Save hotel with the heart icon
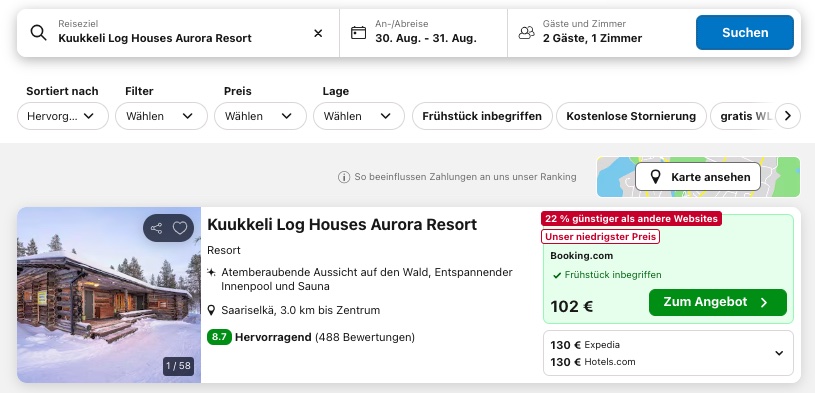 point(180,228)
